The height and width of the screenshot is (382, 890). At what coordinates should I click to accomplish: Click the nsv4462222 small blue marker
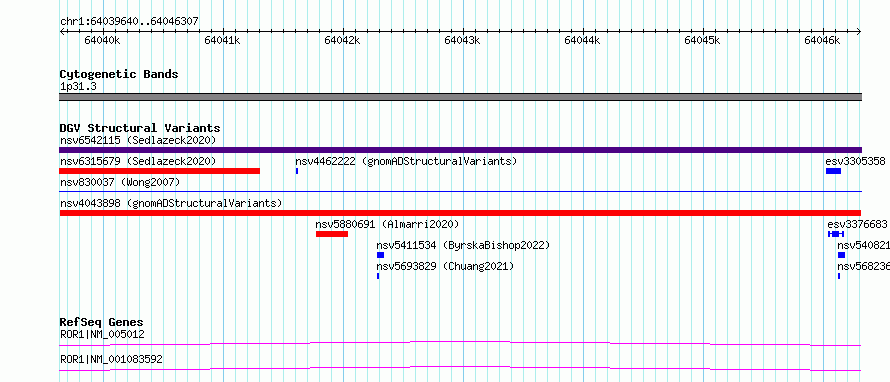point(297,171)
